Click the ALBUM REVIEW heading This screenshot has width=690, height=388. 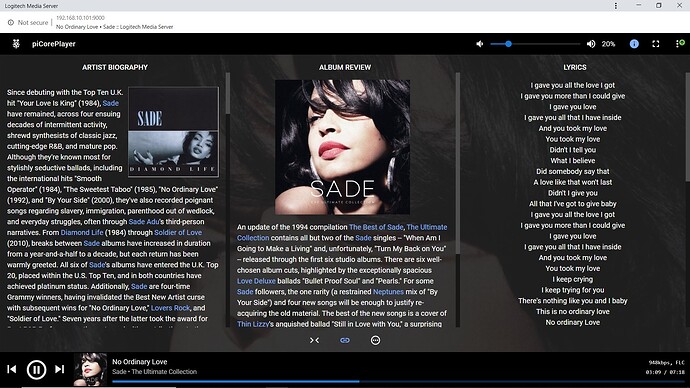pyautogui.click(x=345, y=67)
